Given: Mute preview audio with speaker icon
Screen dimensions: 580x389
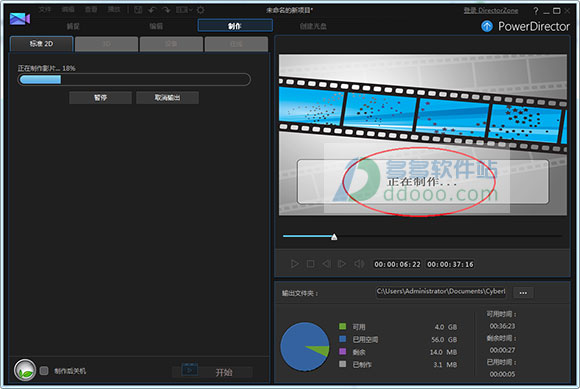Looking at the screenshot, I should point(359,264).
